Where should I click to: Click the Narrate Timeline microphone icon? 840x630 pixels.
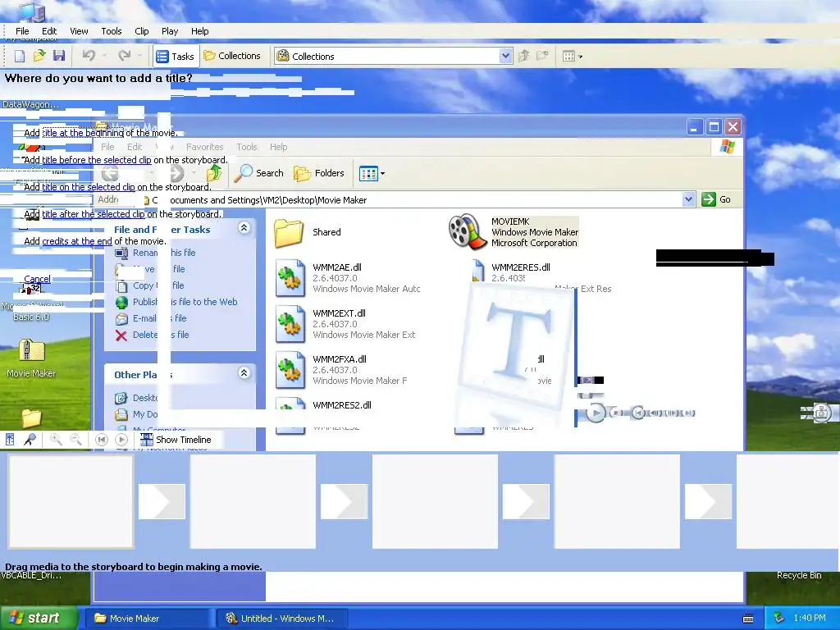[x=30, y=440]
